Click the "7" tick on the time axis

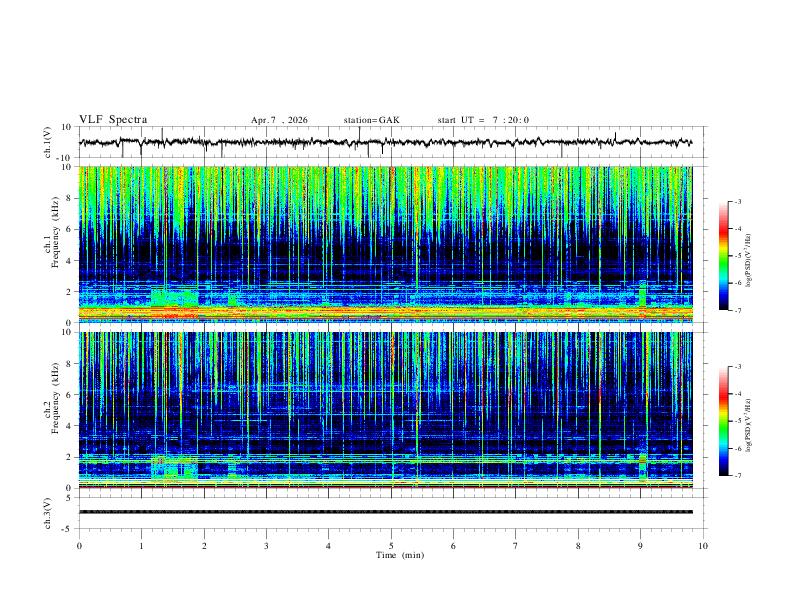[x=516, y=546]
